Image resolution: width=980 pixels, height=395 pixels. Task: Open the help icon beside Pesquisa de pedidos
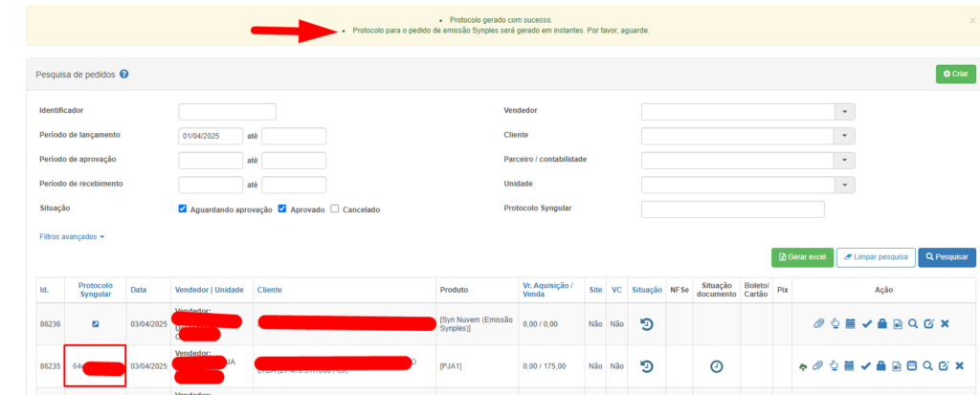pos(124,74)
